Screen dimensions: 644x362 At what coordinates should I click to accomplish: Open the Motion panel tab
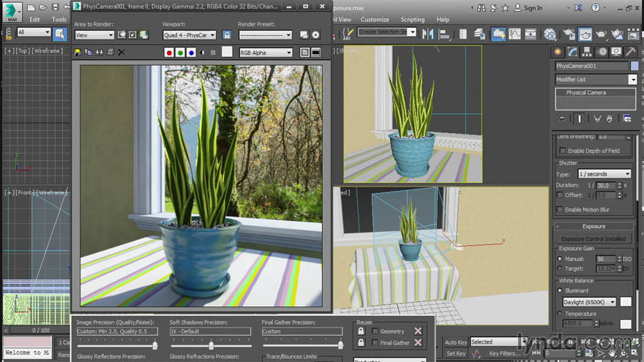[602, 52]
